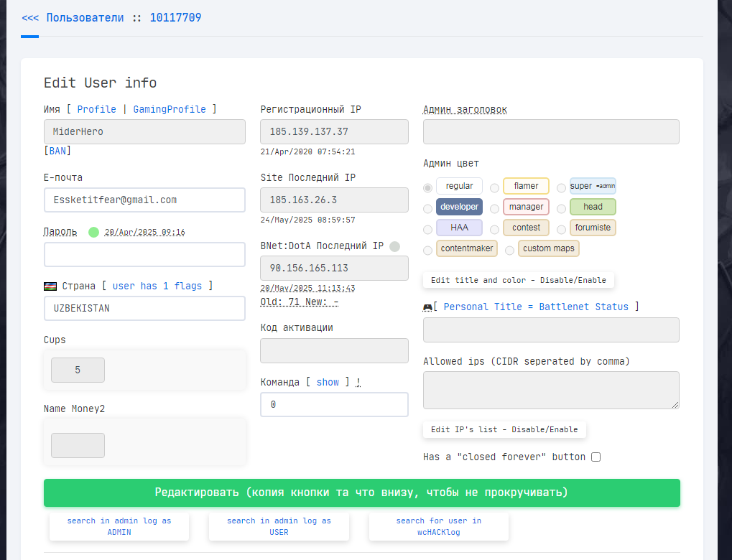Click Edit IP's list Disable/Enable button

(504, 429)
